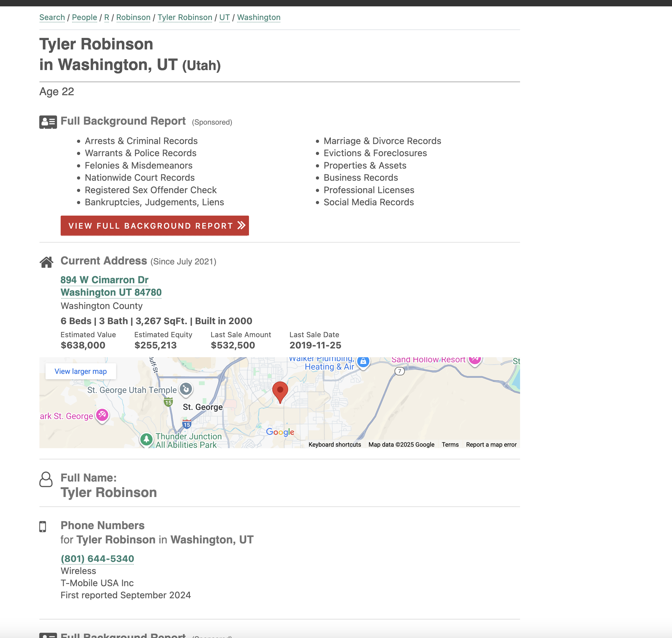Click the Thunder Junction park green marker
Screen dimensions: 672x638
[x=146, y=439]
